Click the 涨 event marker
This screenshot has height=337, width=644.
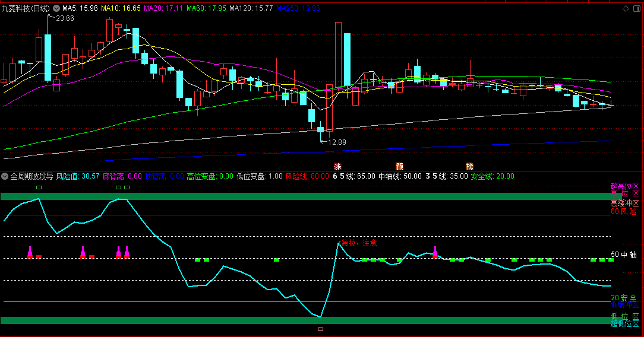coord(337,166)
